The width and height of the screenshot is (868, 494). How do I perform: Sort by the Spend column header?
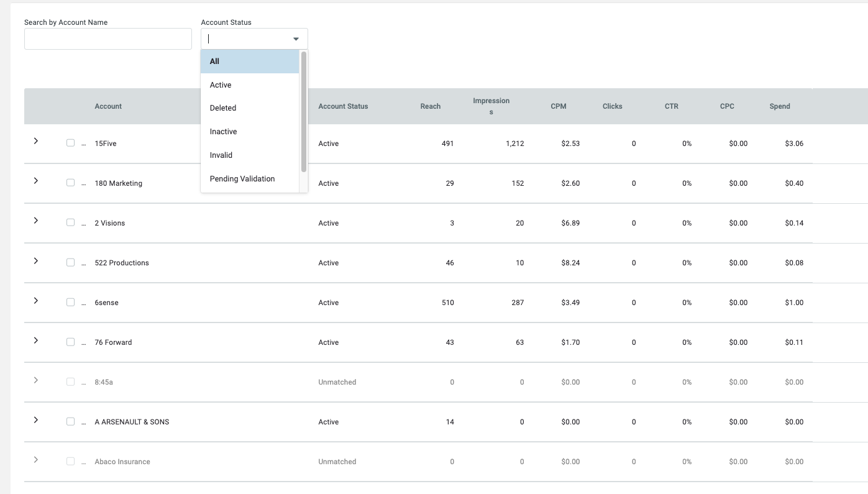pyautogui.click(x=780, y=106)
